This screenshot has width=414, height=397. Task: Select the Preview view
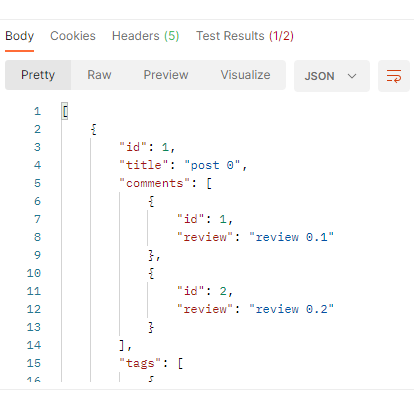(x=166, y=75)
